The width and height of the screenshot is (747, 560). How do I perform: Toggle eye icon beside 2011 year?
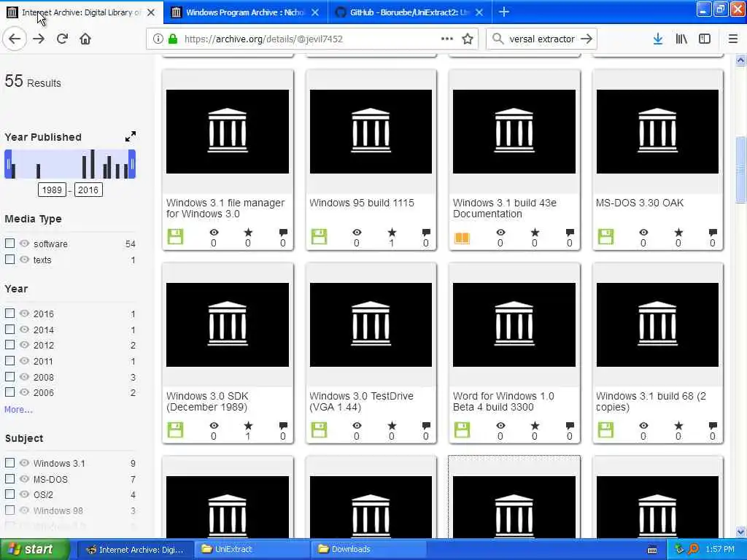pos(24,361)
